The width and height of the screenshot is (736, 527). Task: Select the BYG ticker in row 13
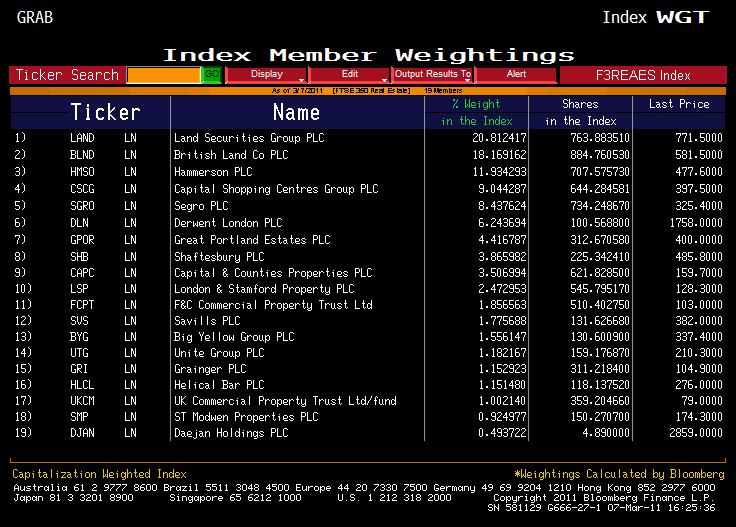tap(79, 337)
